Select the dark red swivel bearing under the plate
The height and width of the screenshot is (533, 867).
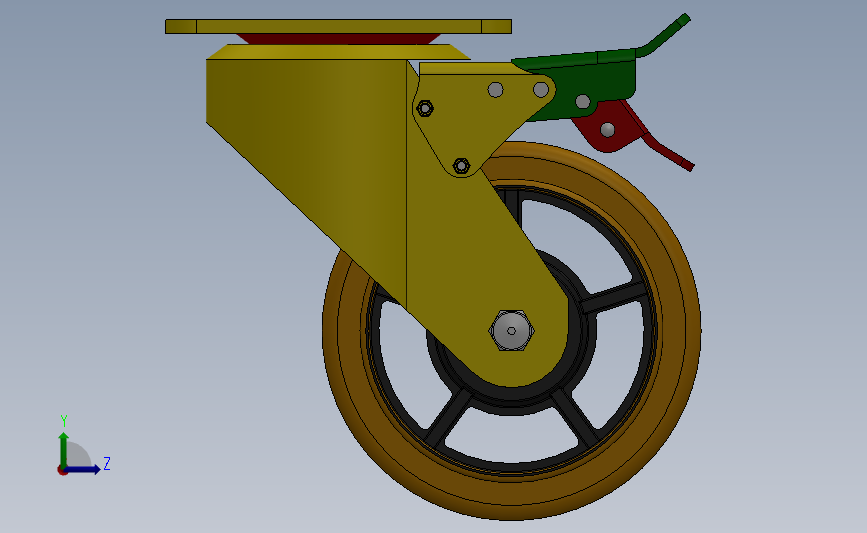[x=338, y=39]
